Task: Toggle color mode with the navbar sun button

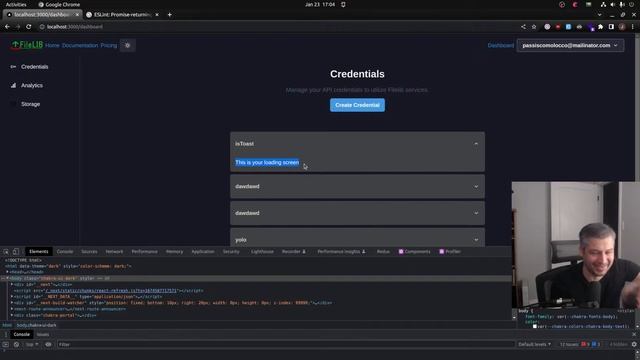Action: point(127,45)
